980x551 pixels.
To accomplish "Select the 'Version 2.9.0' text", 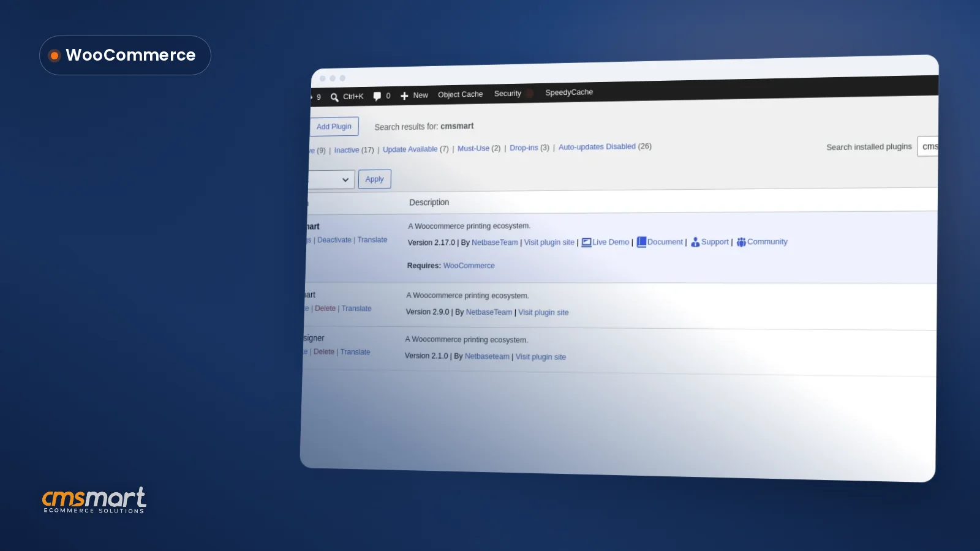I will point(428,312).
